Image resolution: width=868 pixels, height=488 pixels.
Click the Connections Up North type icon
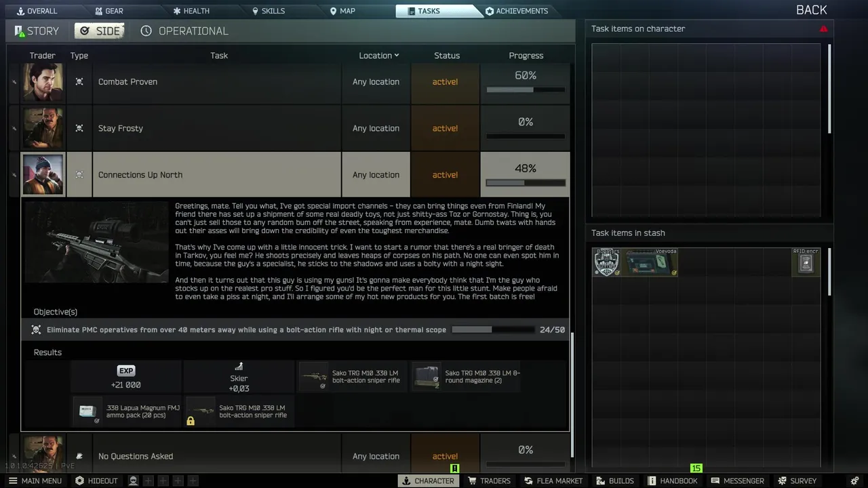coord(79,175)
